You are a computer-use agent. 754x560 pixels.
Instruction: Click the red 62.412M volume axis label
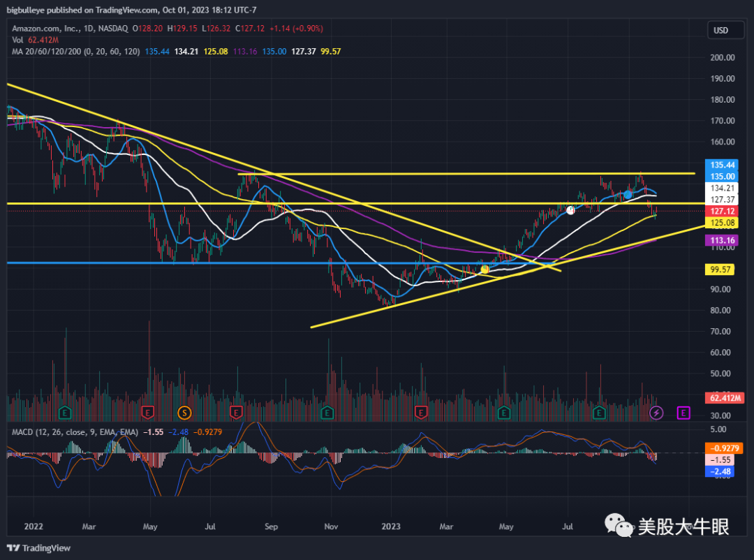(725, 398)
